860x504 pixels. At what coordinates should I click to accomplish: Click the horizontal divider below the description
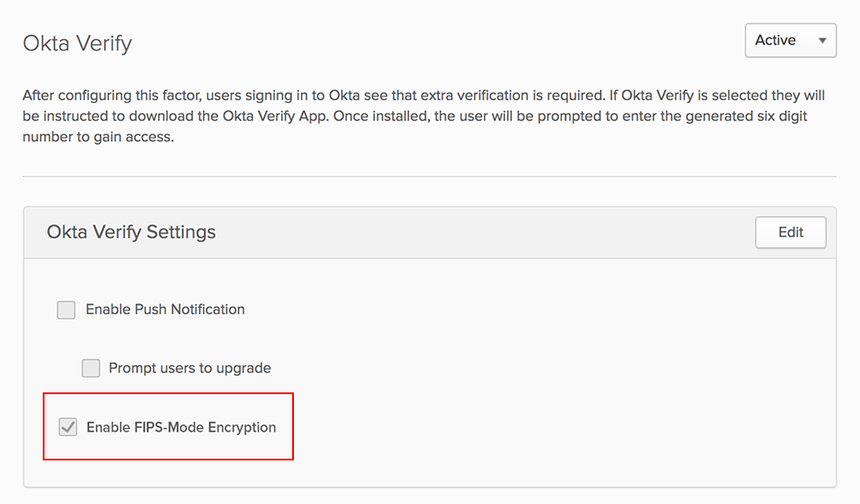click(429, 176)
